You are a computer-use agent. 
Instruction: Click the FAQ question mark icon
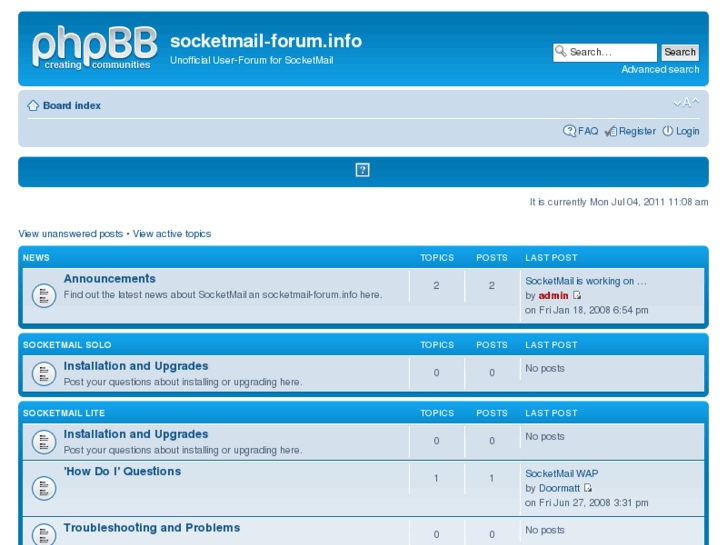point(569,131)
